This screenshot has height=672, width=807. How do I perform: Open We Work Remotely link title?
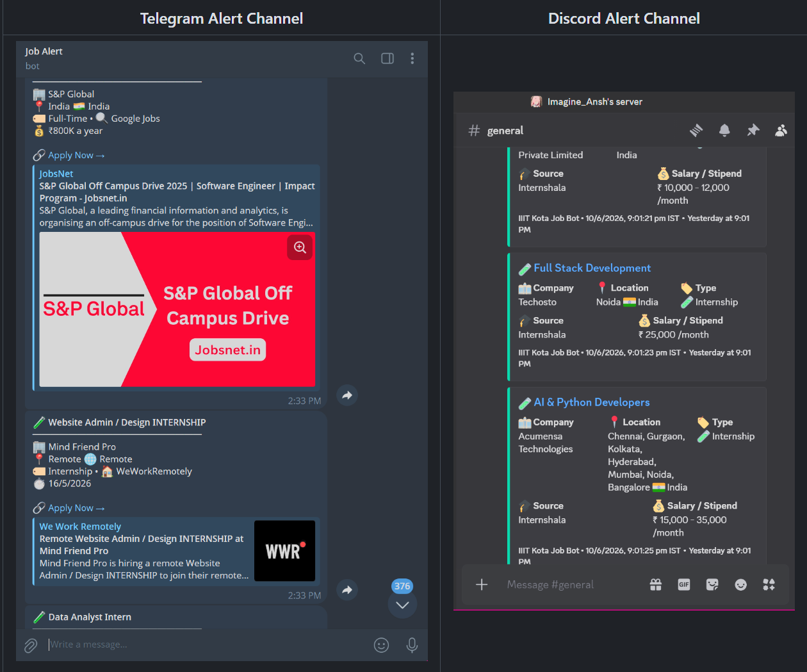click(x=80, y=527)
